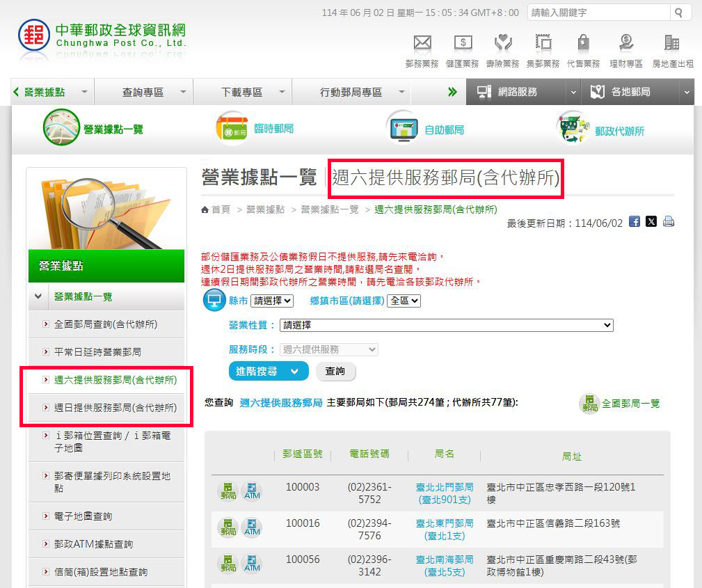702x588 pixels.
Task: Expand the 營業性質 select box
Action: 446,325
